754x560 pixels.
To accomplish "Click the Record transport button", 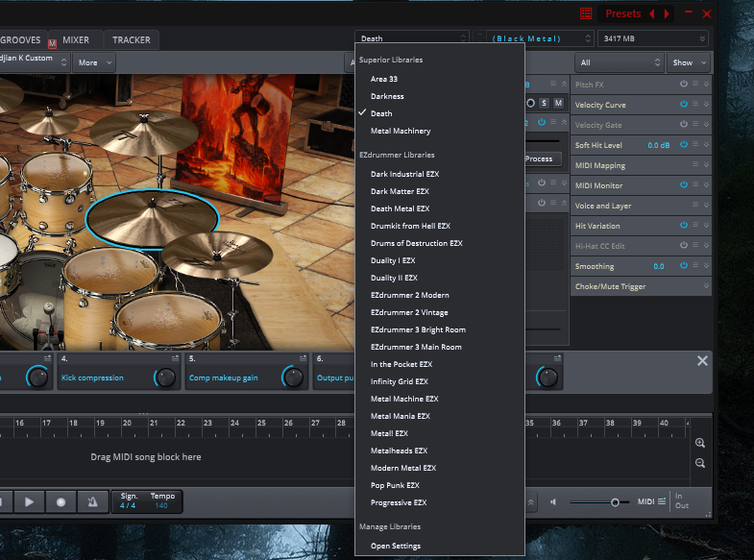I will coord(61,501).
